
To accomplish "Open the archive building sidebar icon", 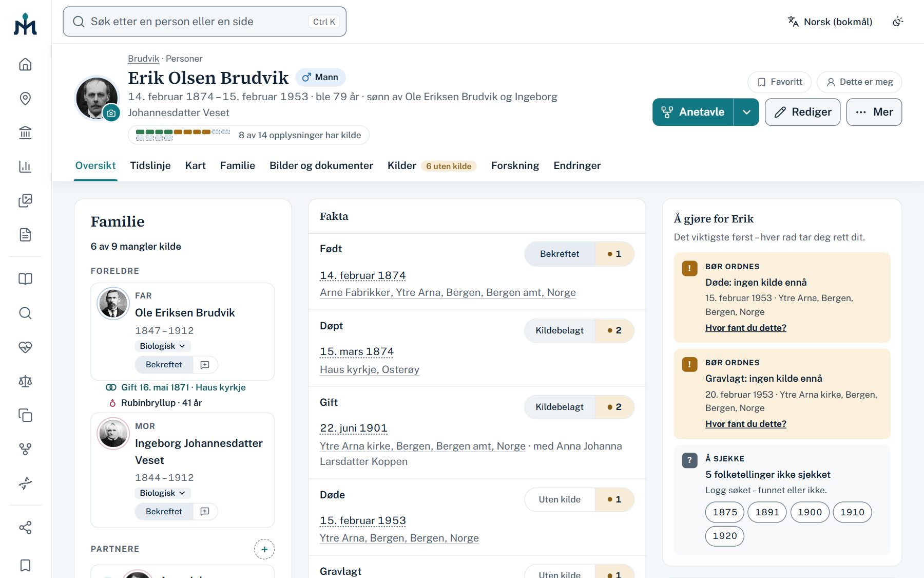I will tap(25, 133).
